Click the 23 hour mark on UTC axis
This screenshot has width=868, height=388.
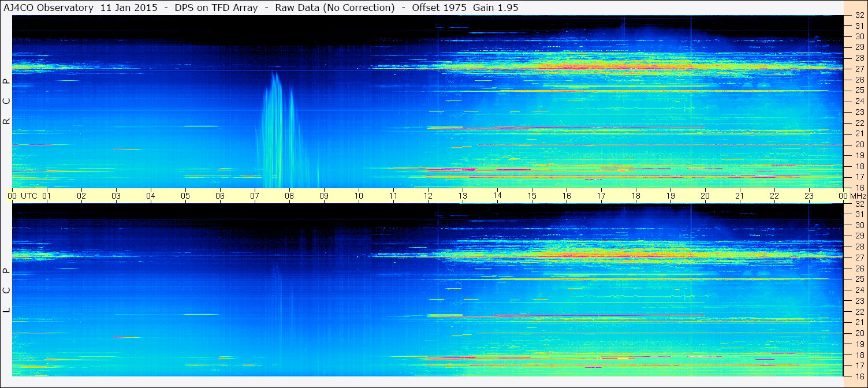[809, 196]
